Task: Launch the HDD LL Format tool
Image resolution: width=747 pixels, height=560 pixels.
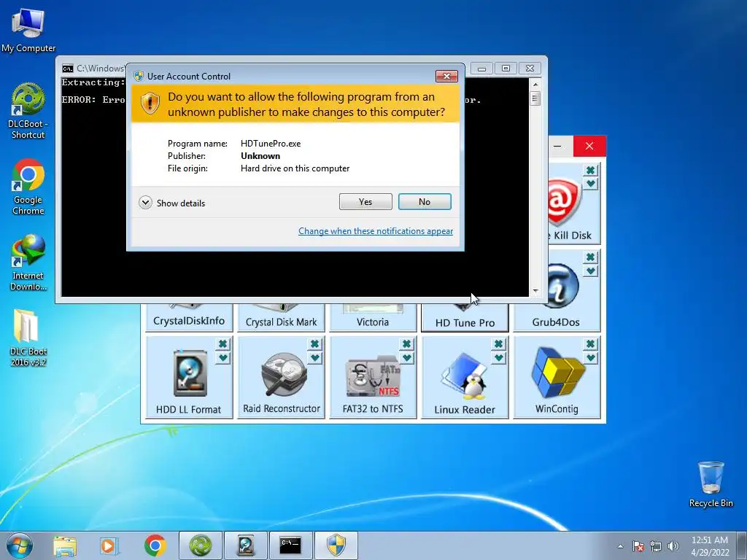Action: pos(189,378)
